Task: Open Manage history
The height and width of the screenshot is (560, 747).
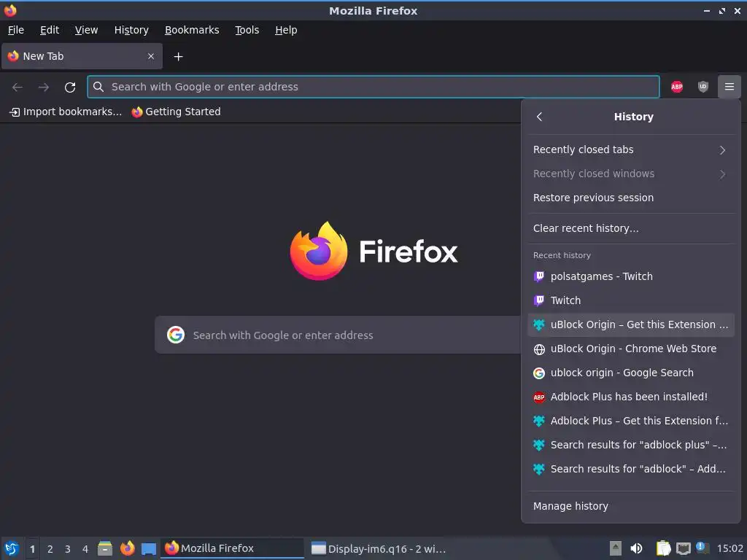Action: point(631,506)
